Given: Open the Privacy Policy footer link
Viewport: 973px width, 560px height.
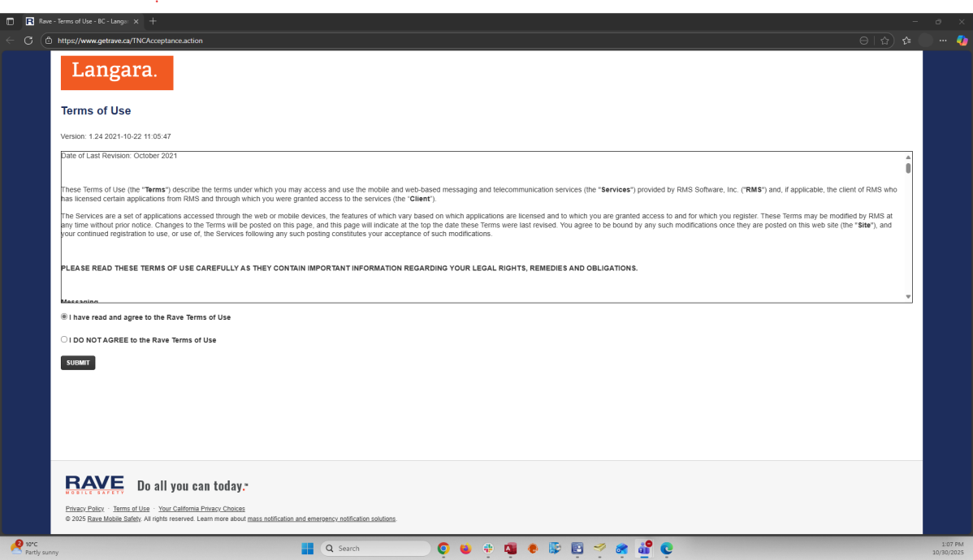Looking at the screenshot, I should pos(84,509).
